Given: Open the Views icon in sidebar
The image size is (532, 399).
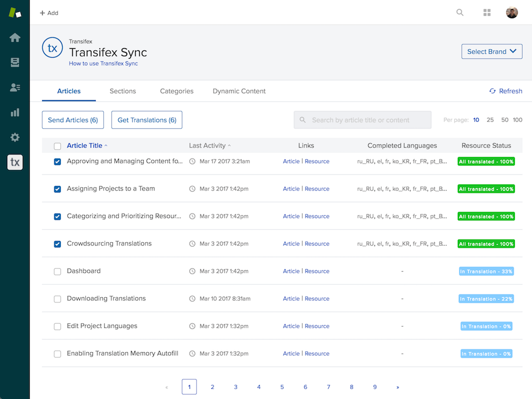Looking at the screenshot, I should point(15,62).
